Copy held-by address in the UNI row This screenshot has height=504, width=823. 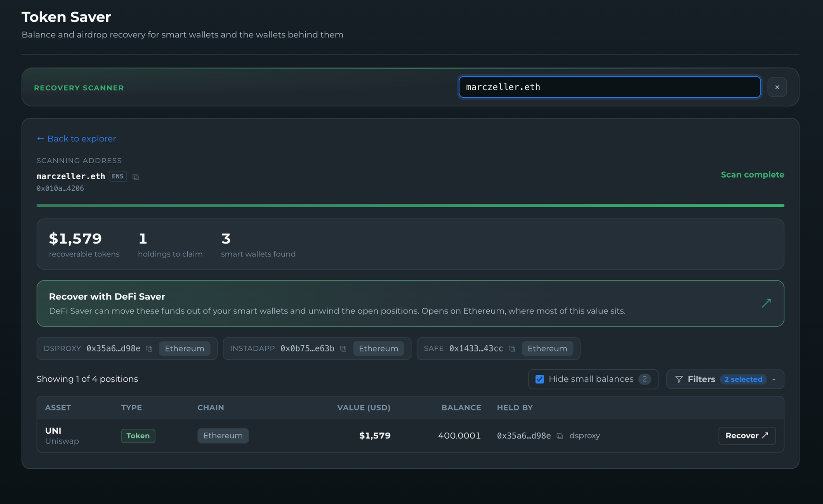pyautogui.click(x=560, y=436)
